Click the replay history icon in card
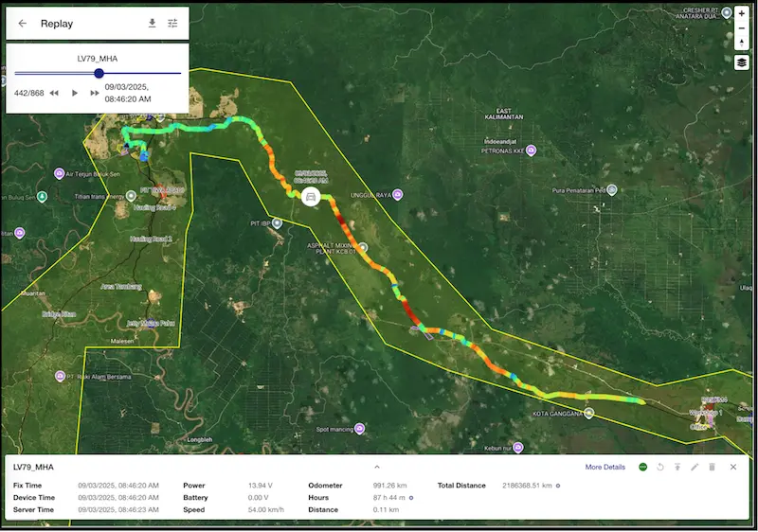 click(660, 467)
